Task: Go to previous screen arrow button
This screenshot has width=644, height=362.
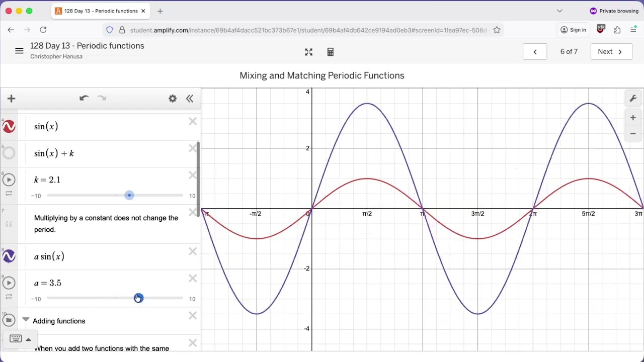Action: (535, 52)
